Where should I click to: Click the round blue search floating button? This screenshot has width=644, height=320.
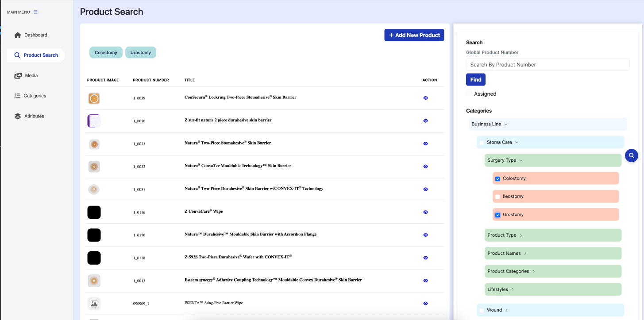click(x=632, y=156)
